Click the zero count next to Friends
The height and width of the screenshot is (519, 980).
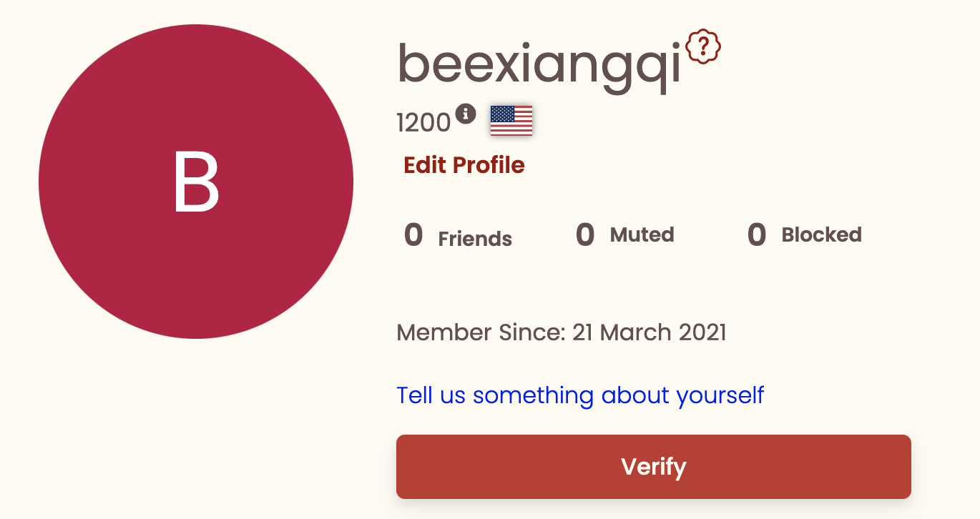pyautogui.click(x=413, y=235)
